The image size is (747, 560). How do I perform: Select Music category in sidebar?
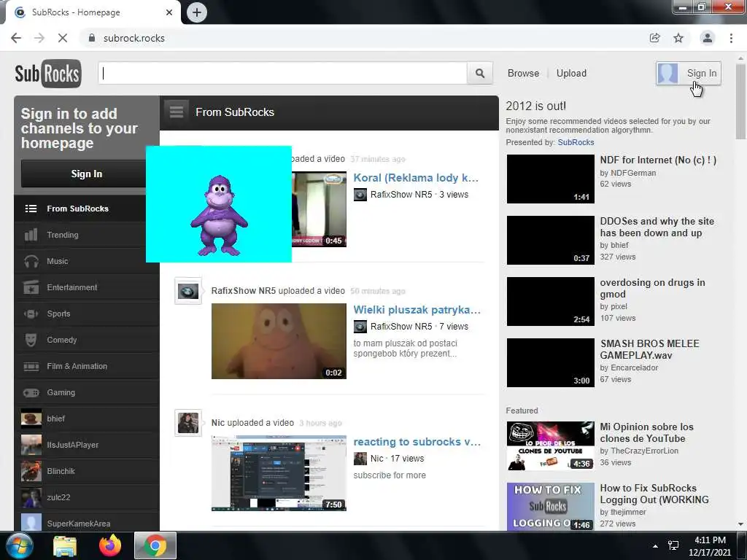point(87,261)
